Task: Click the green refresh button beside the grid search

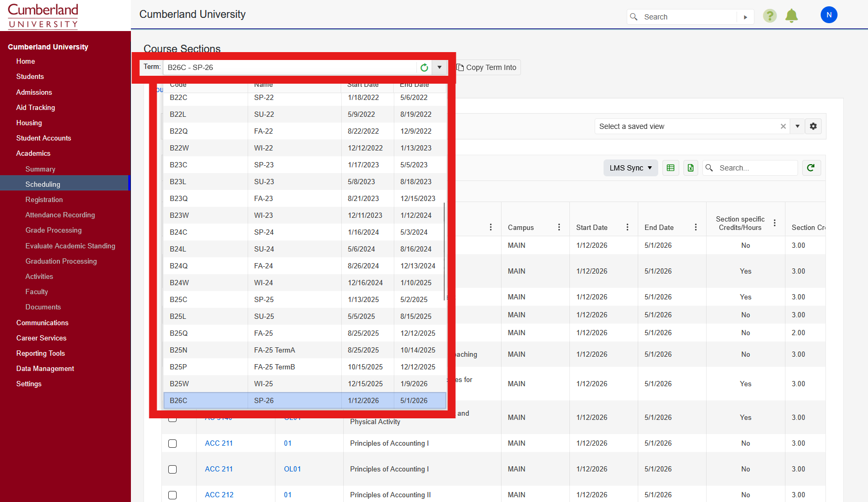Action: click(811, 168)
